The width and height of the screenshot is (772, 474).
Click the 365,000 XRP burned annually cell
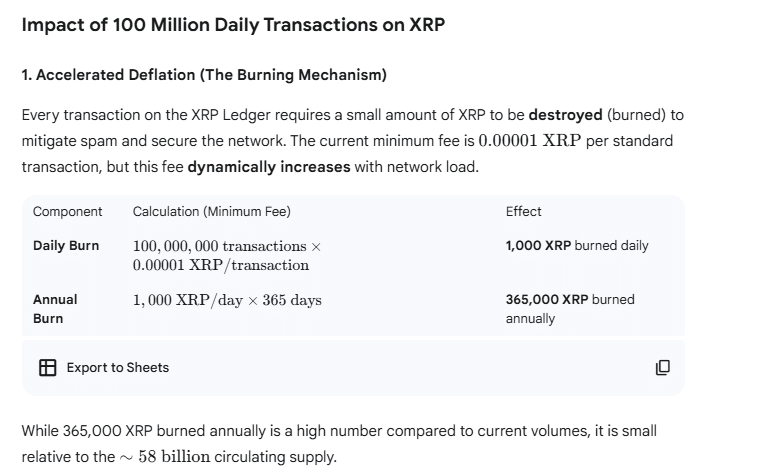pos(570,308)
